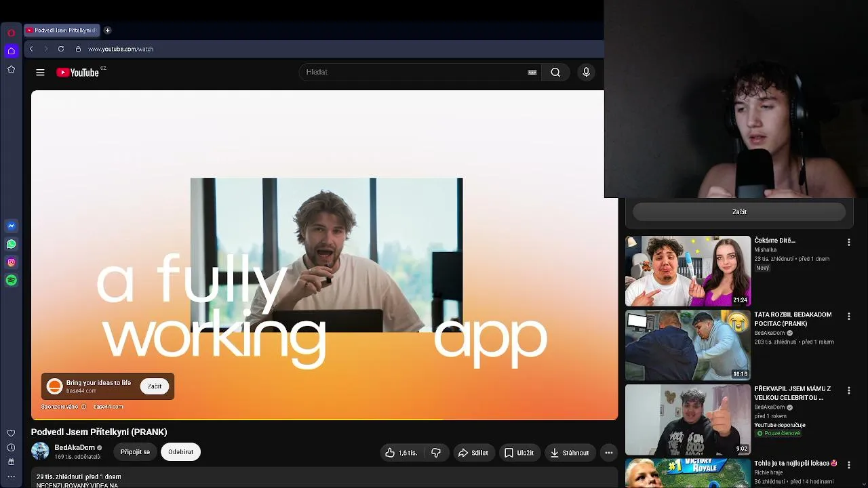Share the video with Sdílet
This screenshot has width=868, height=488.
click(x=473, y=453)
